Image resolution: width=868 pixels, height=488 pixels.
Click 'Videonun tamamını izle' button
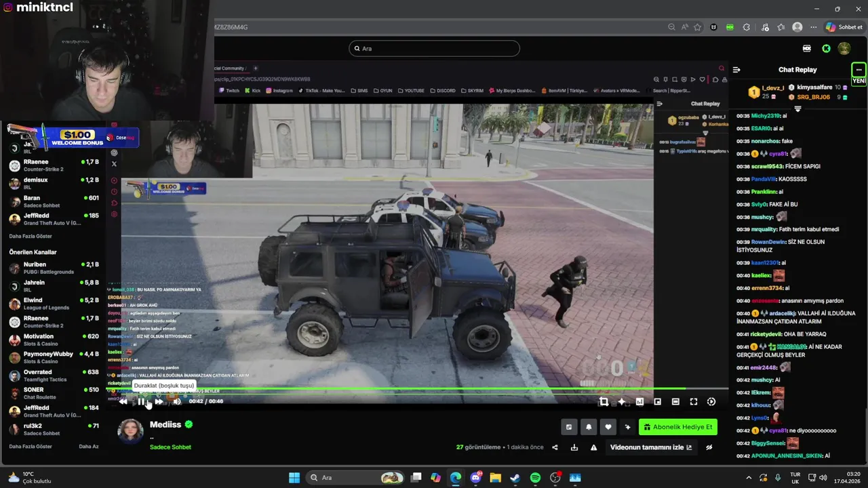tap(651, 447)
